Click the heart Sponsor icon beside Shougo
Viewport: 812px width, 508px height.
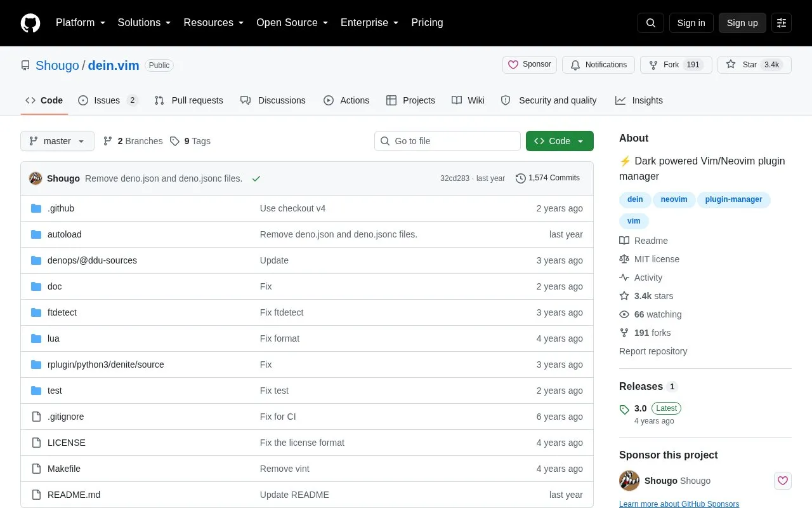783,481
